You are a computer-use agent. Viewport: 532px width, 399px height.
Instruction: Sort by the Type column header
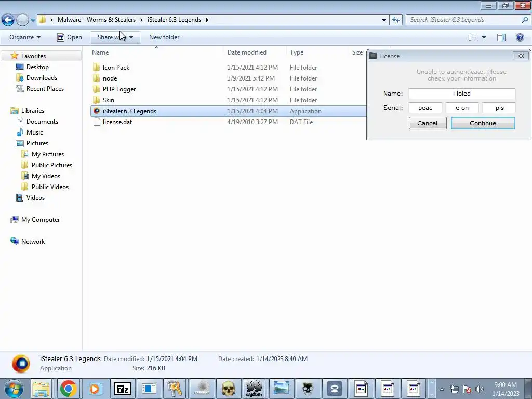297,52
